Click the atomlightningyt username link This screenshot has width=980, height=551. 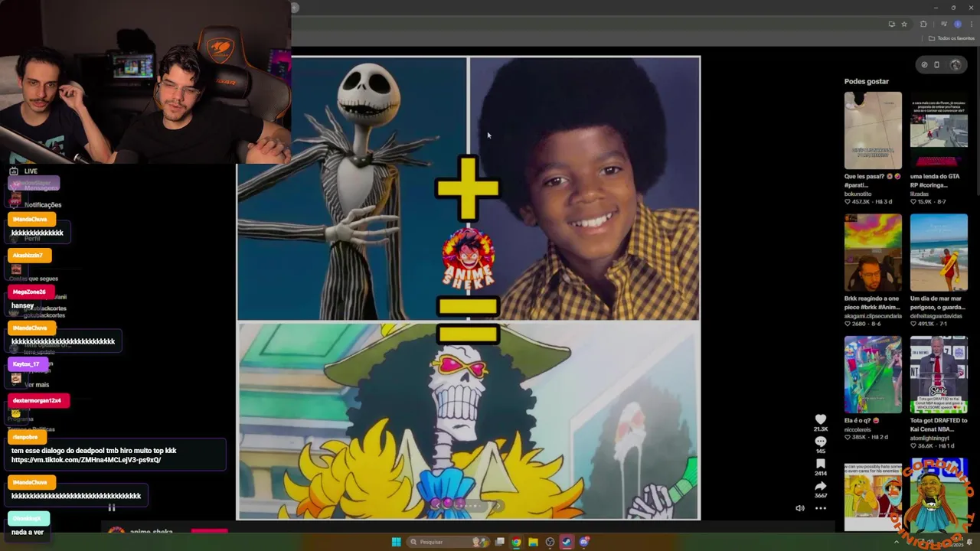coord(931,438)
